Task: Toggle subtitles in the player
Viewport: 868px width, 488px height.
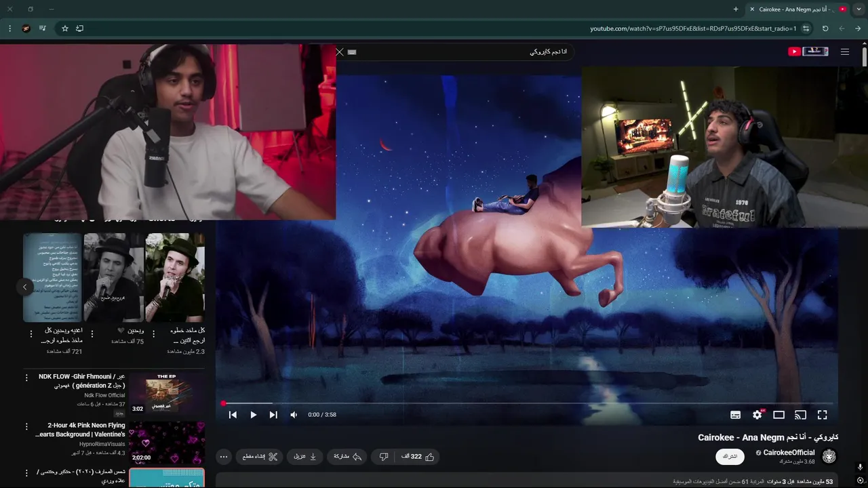Action: point(735,415)
